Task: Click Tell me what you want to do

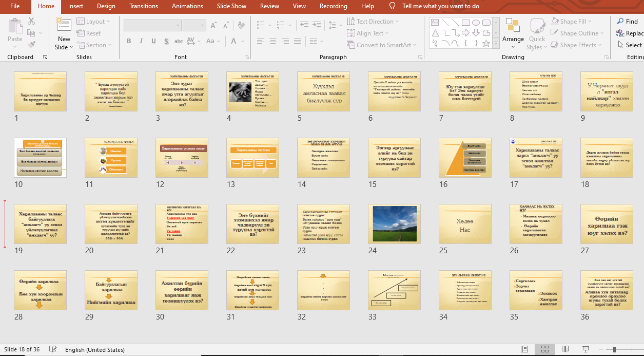Action: click(x=440, y=6)
